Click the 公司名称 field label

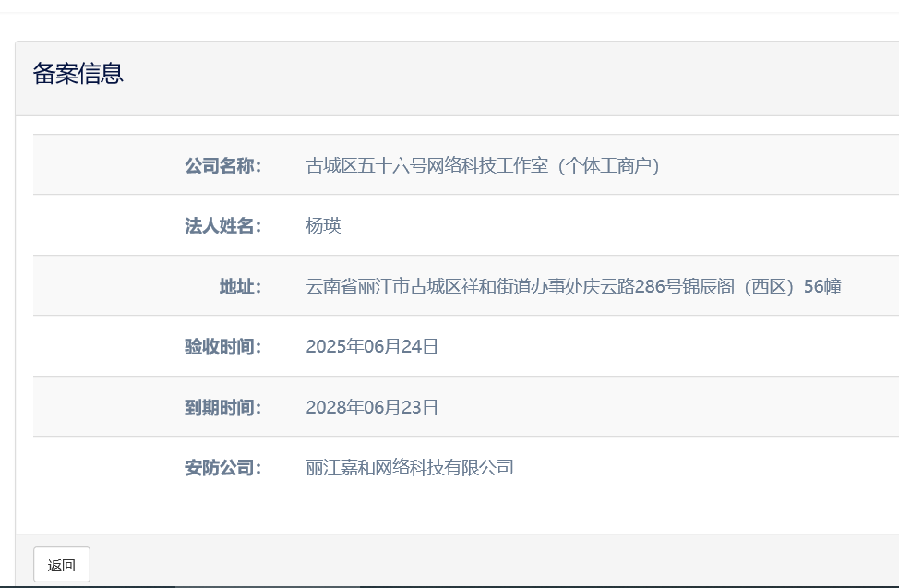[222, 166]
